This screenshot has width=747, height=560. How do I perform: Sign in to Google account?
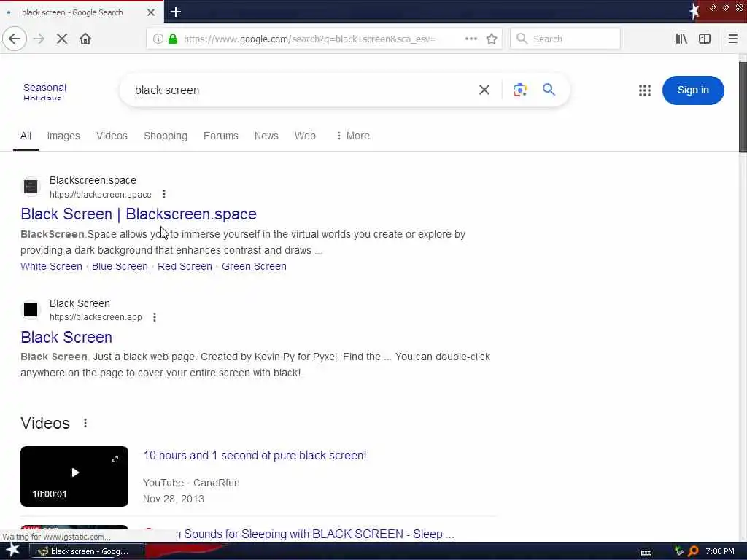coord(693,90)
